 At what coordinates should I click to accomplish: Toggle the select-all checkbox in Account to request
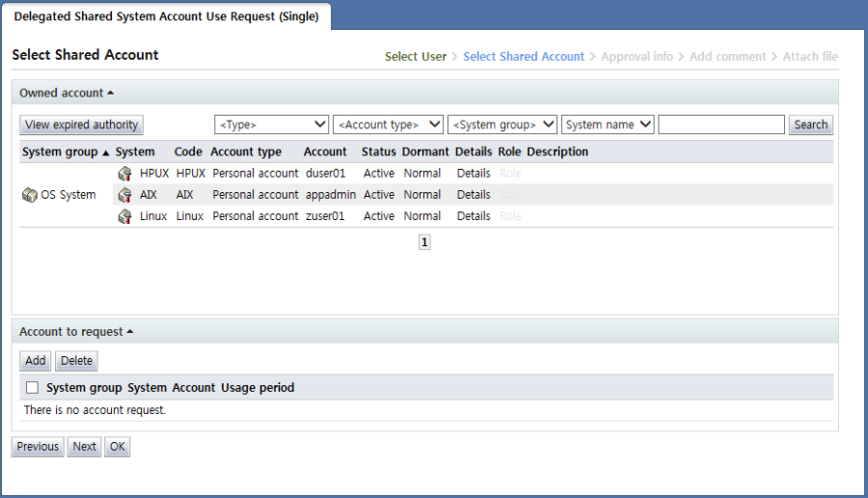[33, 388]
